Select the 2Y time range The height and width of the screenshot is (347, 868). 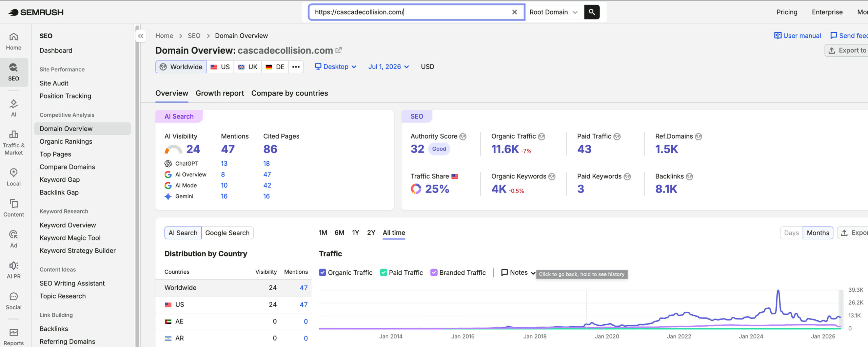[371, 233]
